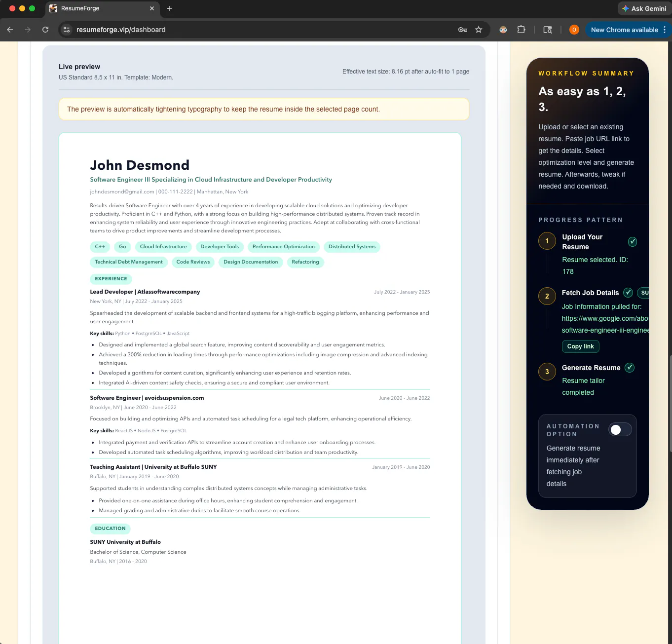Viewport: 672px width, 644px height.
Task: Open a new browser tab
Action: pos(170,8)
